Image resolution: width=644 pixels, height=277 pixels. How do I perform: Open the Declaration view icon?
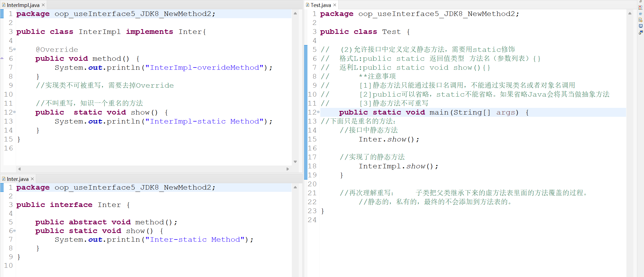click(641, 20)
